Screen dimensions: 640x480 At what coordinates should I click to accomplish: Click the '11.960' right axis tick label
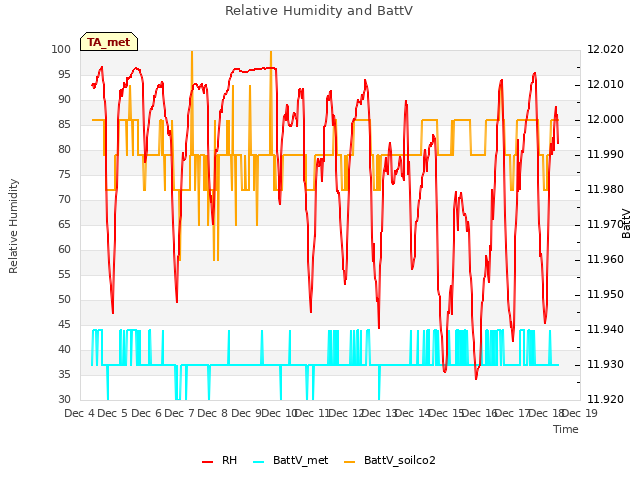pyautogui.click(x=605, y=259)
